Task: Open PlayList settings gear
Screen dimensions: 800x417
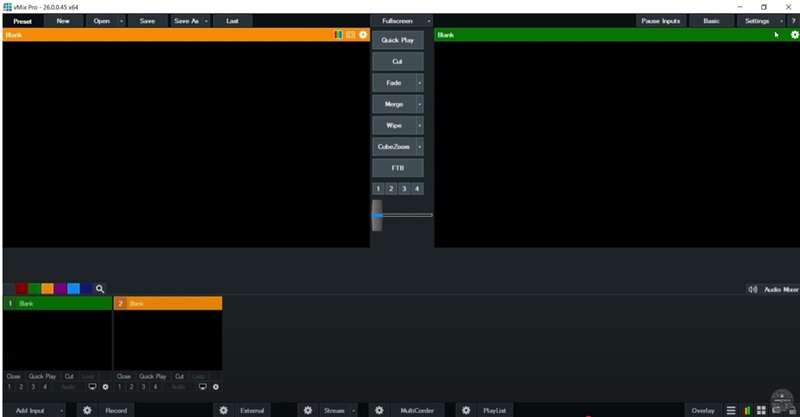Action: 466,410
